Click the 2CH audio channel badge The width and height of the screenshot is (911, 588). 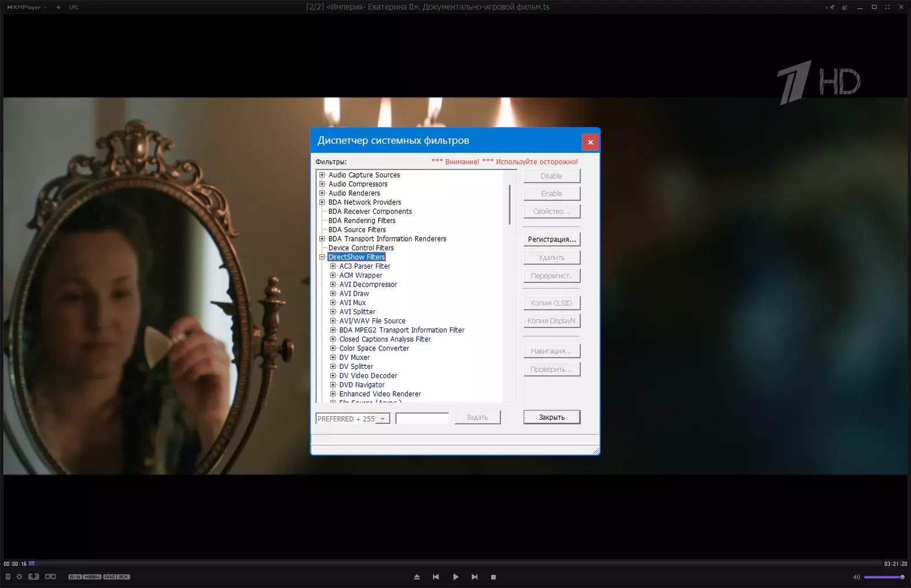[x=124, y=576]
